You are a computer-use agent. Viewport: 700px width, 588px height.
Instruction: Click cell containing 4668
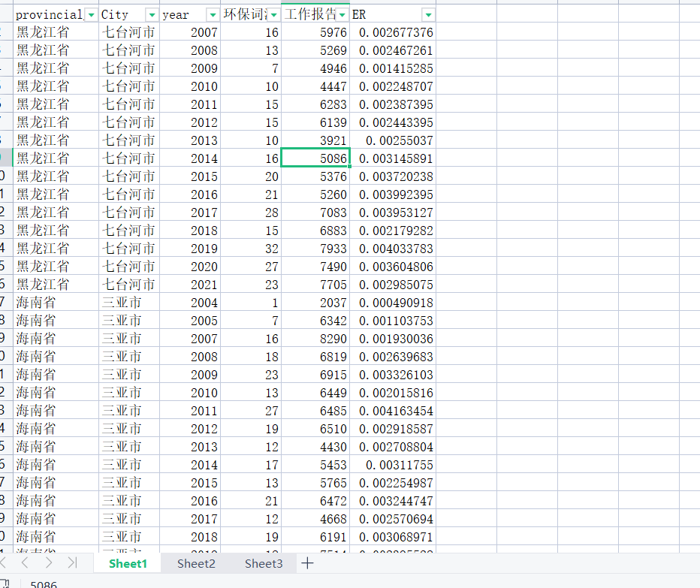[x=315, y=518]
